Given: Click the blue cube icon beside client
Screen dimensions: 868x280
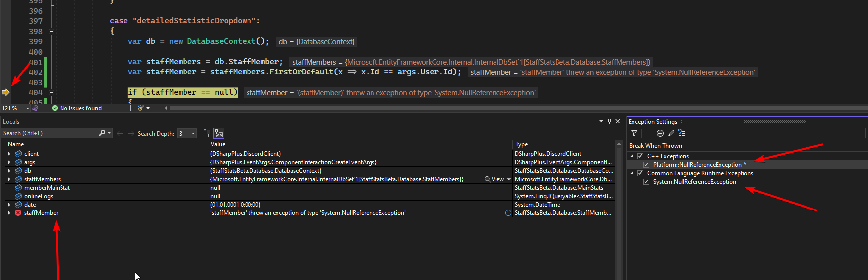Looking at the screenshot, I should pyautogui.click(x=18, y=154).
